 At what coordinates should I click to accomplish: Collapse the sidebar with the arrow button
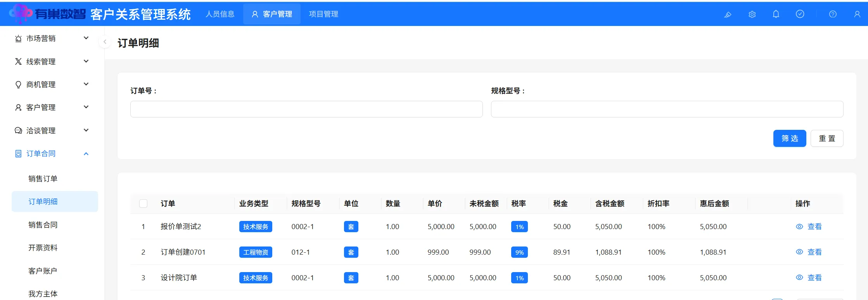point(105,41)
